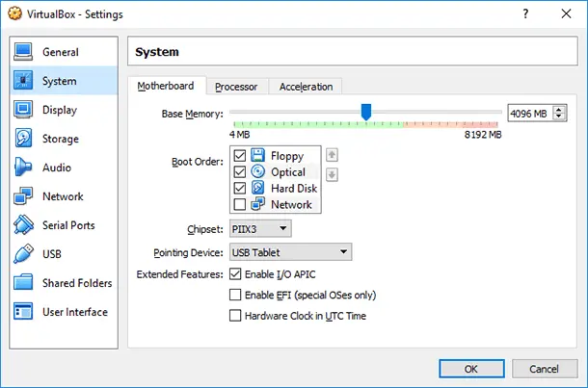The image size is (588, 388).
Task: Open the USB settings label
Action: tap(52, 254)
